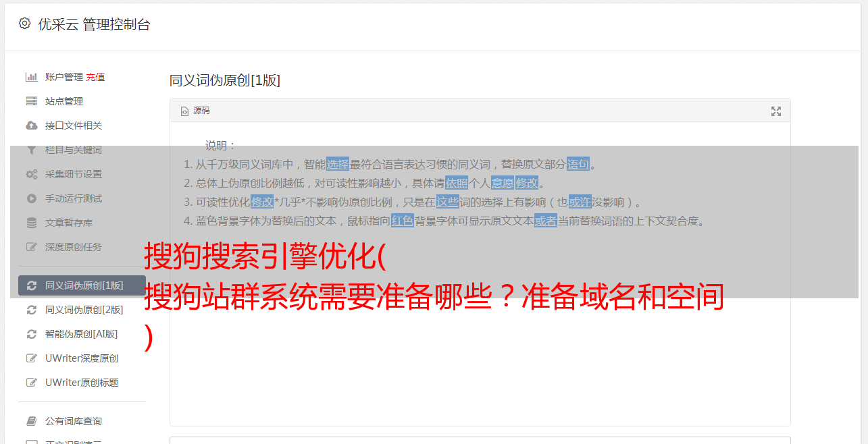Screen dimensions: 868x444
Task: Go to UWriter深度原创 page
Action: tap(82, 358)
